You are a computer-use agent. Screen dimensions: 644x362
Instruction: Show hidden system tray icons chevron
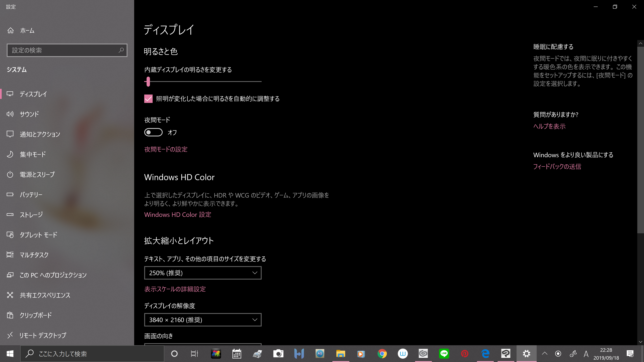545,353
